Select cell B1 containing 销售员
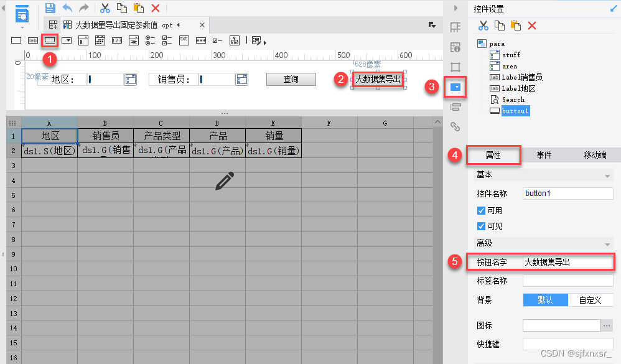This screenshot has width=621, height=364. 105,136
